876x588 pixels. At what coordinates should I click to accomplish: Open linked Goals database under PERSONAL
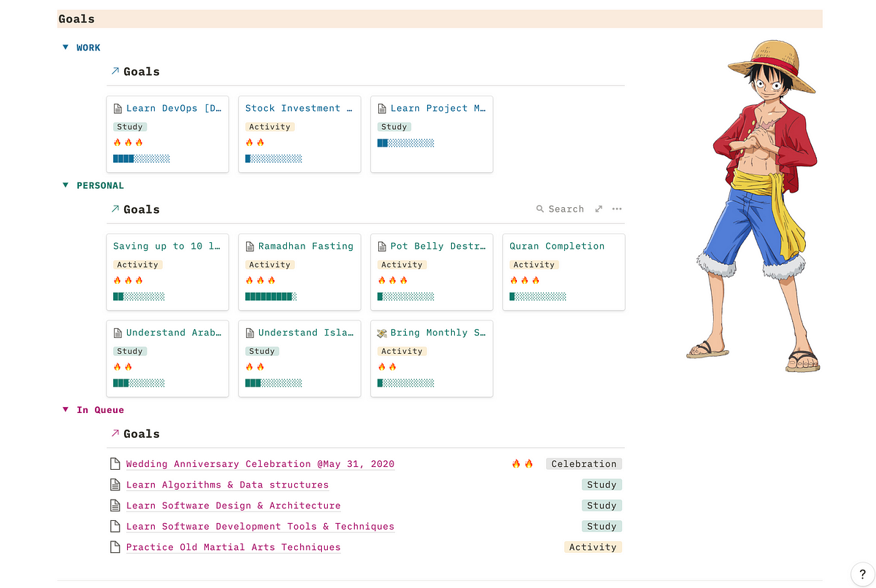click(x=142, y=209)
